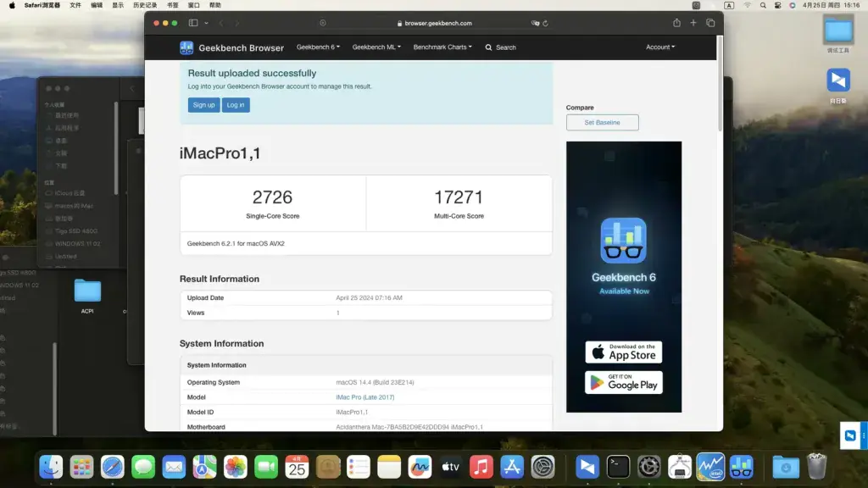The height and width of the screenshot is (488, 868).
Task: Open Control Center in menu bar
Action: click(778, 5)
